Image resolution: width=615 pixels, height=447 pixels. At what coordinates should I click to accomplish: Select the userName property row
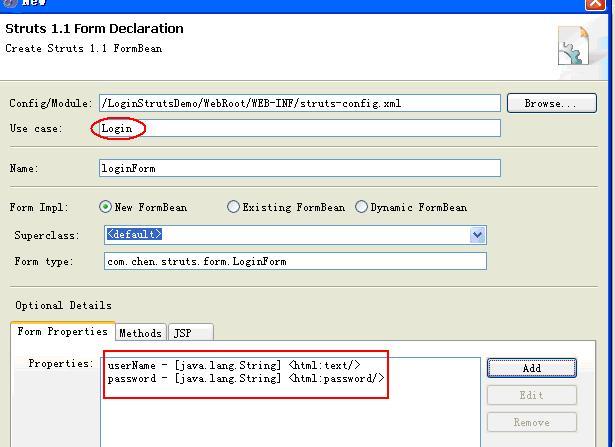[x=234, y=365]
